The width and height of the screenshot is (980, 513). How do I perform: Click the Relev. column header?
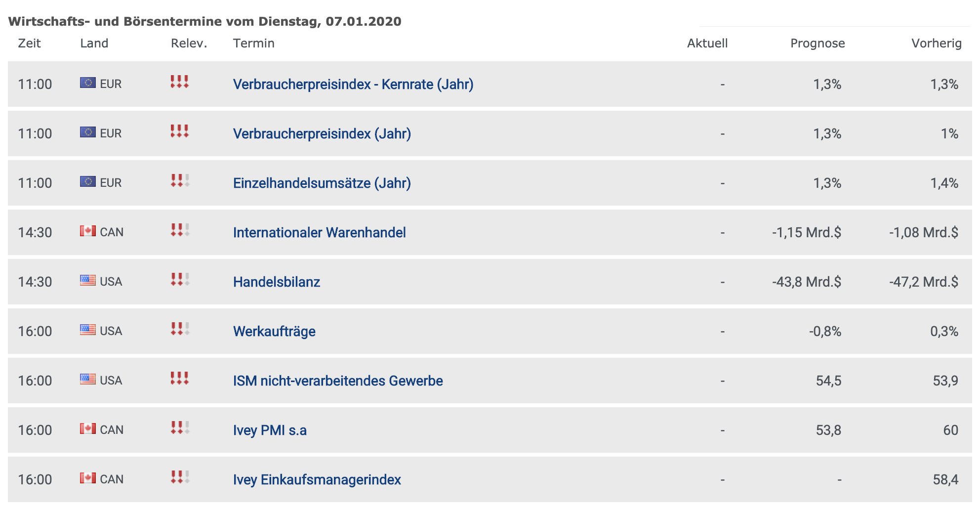189,43
